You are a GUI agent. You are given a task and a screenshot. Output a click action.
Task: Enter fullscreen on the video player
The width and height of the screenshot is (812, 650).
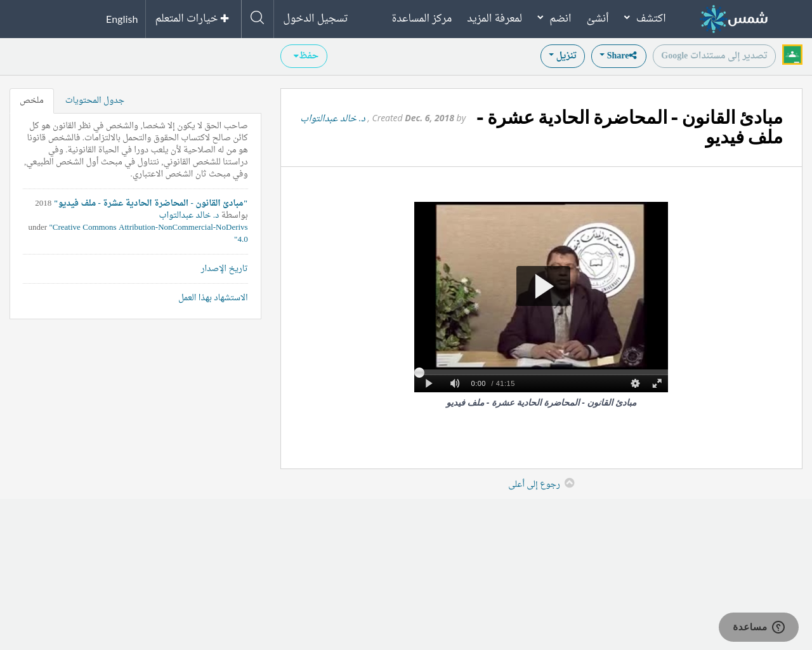pyautogui.click(x=657, y=383)
